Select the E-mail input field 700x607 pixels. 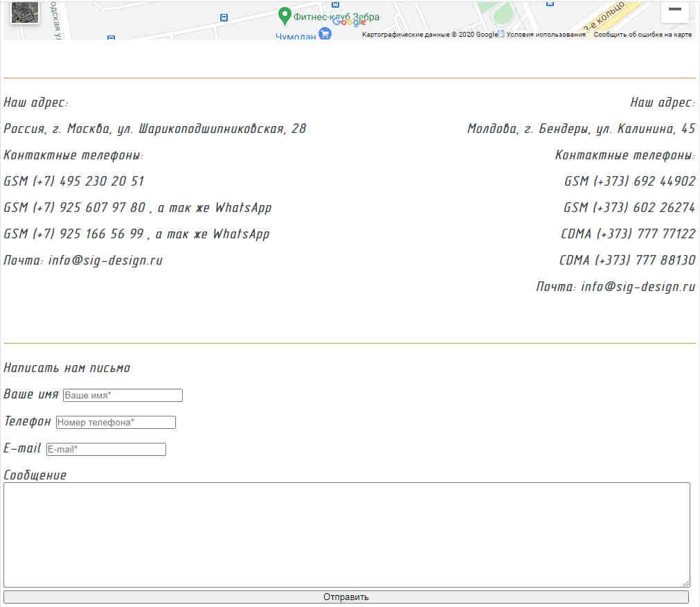tap(106, 449)
